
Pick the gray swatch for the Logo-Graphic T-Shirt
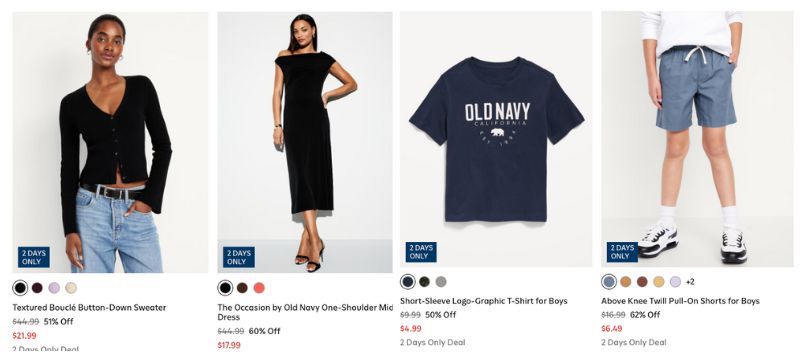[441, 281]
